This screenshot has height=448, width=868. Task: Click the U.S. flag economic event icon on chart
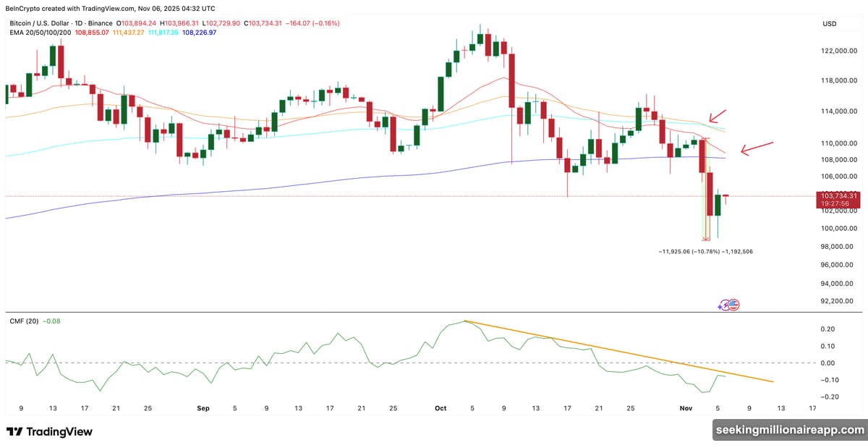734,305
